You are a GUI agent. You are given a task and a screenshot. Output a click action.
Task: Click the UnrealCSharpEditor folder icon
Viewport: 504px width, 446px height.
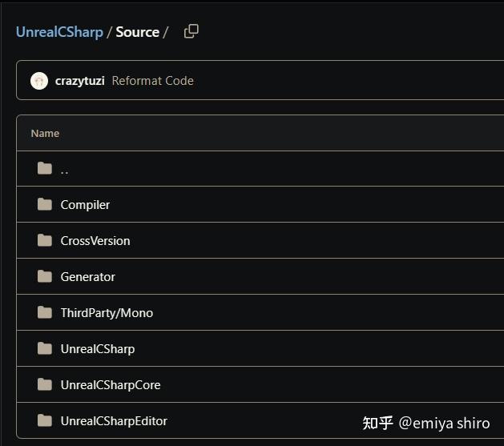(x=45, y=420)
